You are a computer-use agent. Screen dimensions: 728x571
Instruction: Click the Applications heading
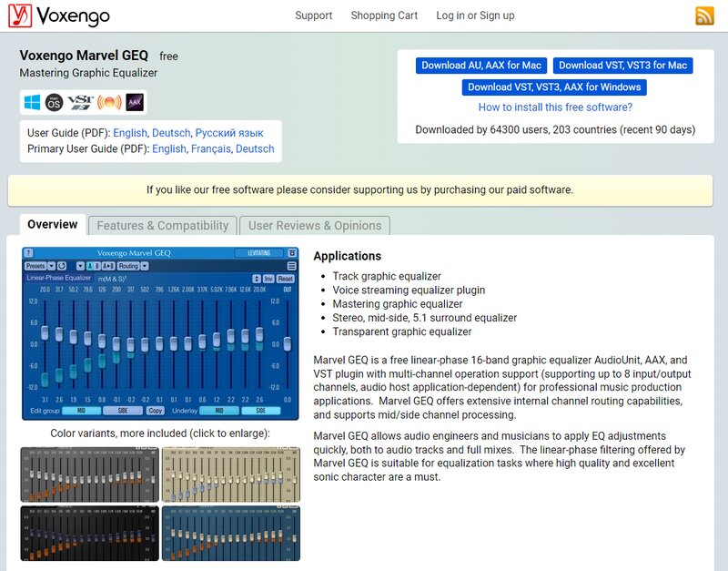348,256
